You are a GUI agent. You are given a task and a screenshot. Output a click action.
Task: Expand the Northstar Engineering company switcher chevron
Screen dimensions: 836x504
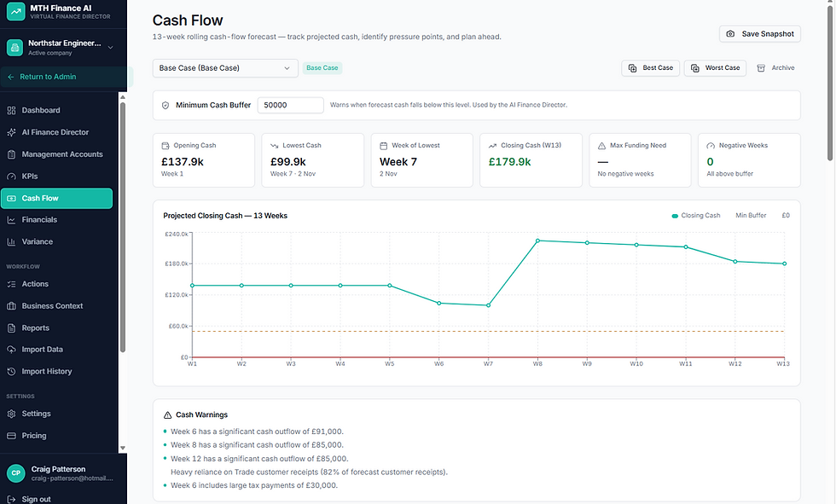(x=110, y=48)
